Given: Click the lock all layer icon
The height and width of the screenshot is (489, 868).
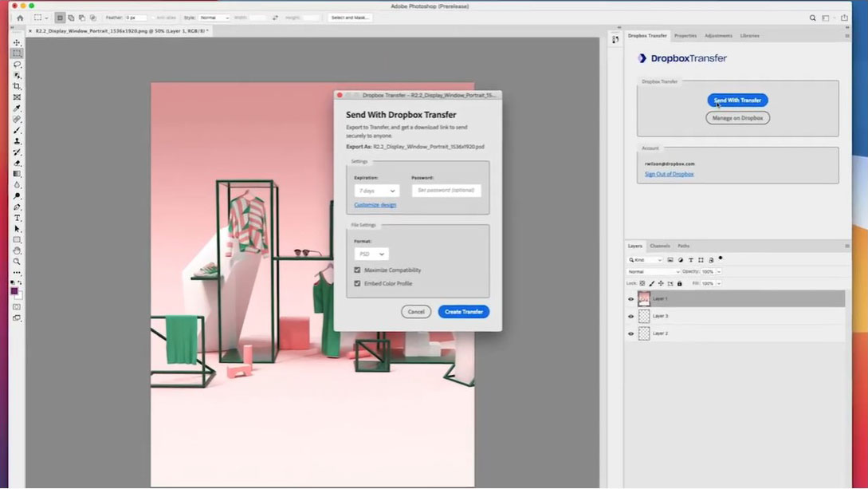Looking at the screenshot, I should 679,283.
